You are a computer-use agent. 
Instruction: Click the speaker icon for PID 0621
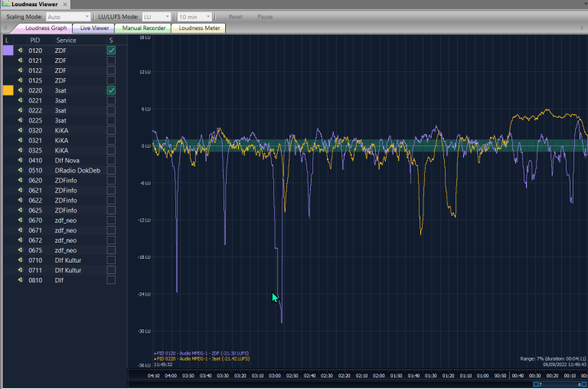tap(20, 190)
